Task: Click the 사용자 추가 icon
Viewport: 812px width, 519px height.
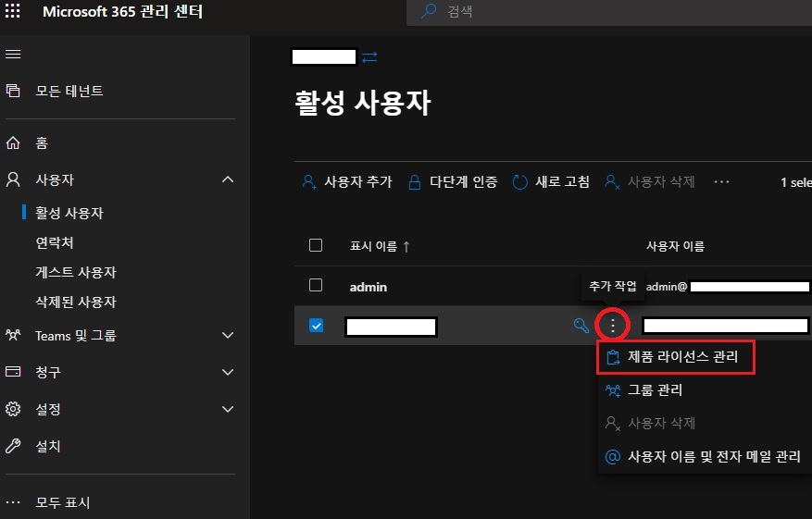Action: point(309,182)
